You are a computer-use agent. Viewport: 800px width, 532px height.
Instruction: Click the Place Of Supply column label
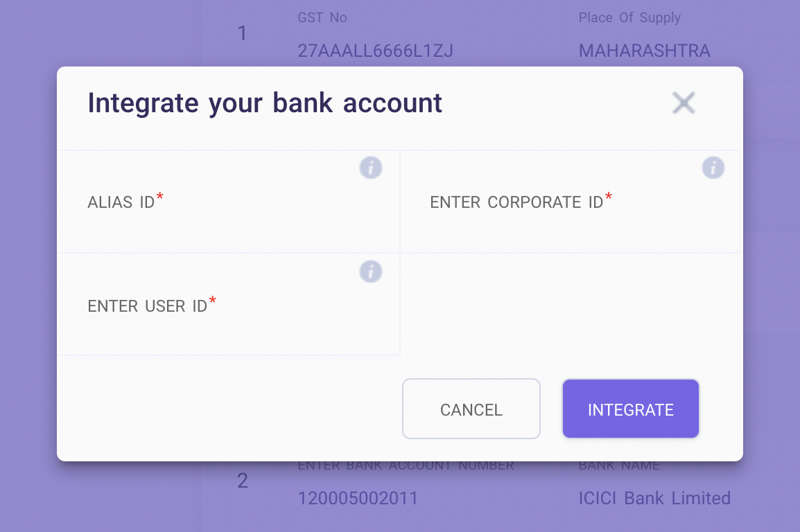[x=629, y=17]
